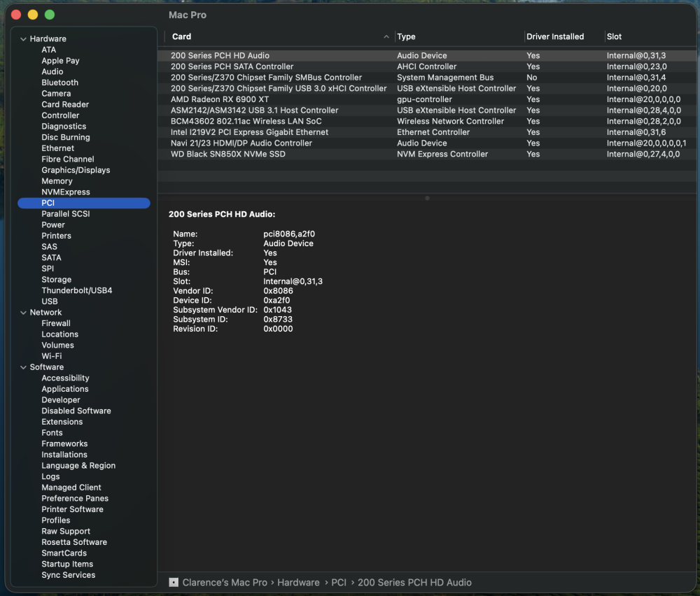Open NVMExpress category
Image resolution: width=700 pixels, height=596 pixels.
pos(66,192)
